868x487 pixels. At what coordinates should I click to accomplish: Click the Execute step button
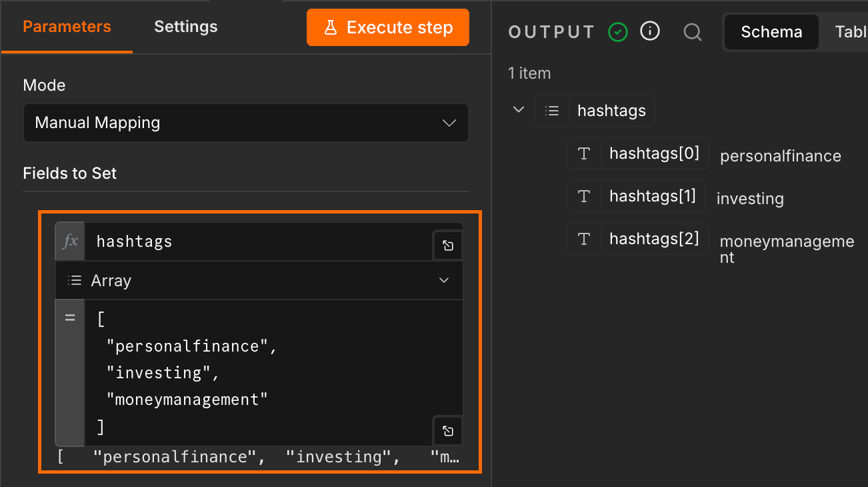click(387, 27)
